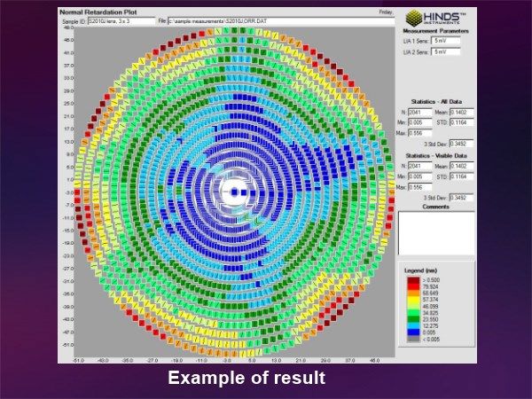Image resolution: width=532 pixels, height=399 pixels.
Task: Select 3 Std Dev field under All Data
Action: (x=461, y=142)
